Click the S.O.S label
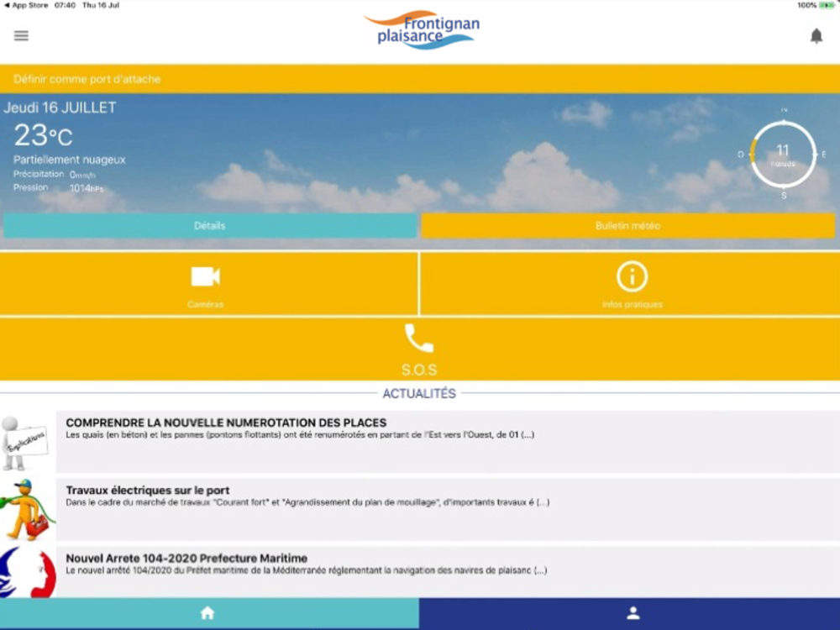Screen dimensions: 840x630 click(419, 370)
